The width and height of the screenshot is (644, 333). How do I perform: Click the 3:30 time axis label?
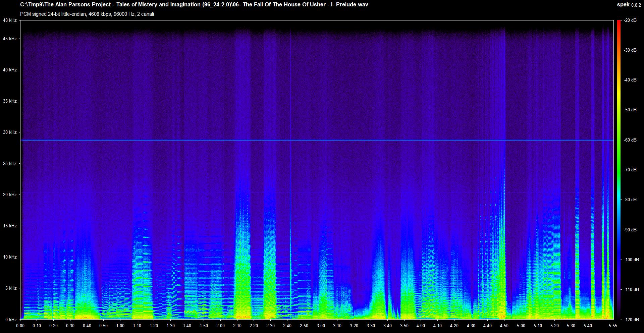pos(371,326)
